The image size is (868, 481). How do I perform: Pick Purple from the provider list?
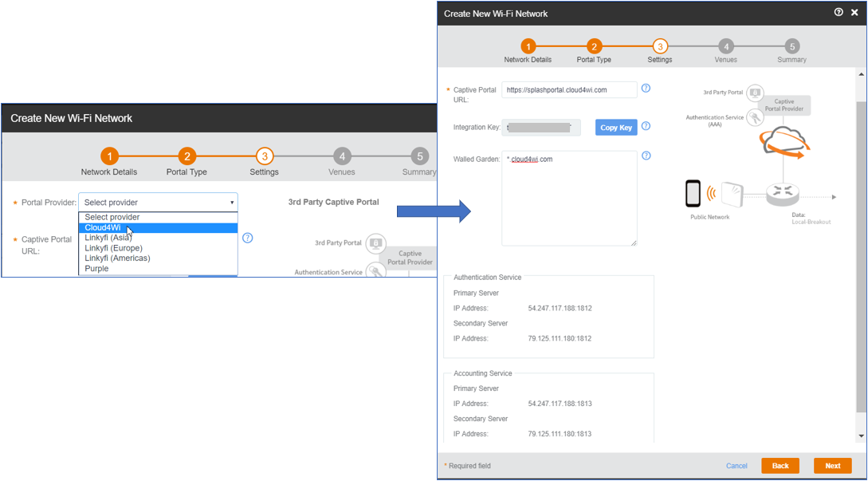159,268
